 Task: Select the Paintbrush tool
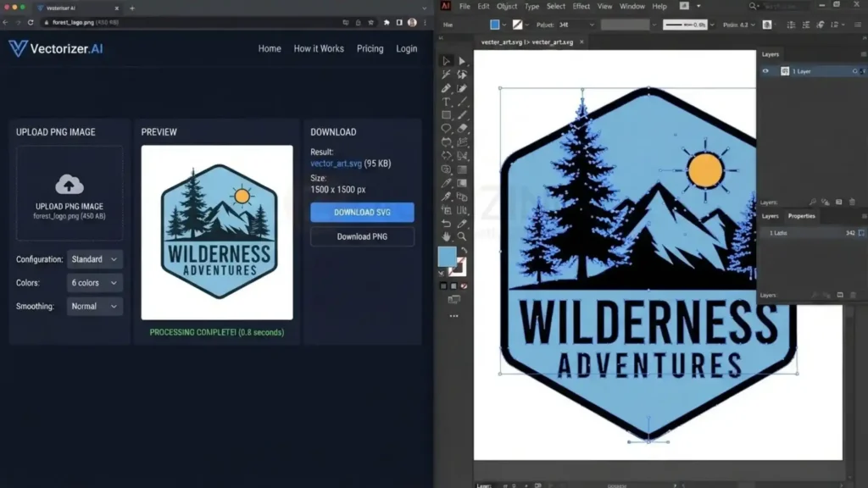pos(462,115)
